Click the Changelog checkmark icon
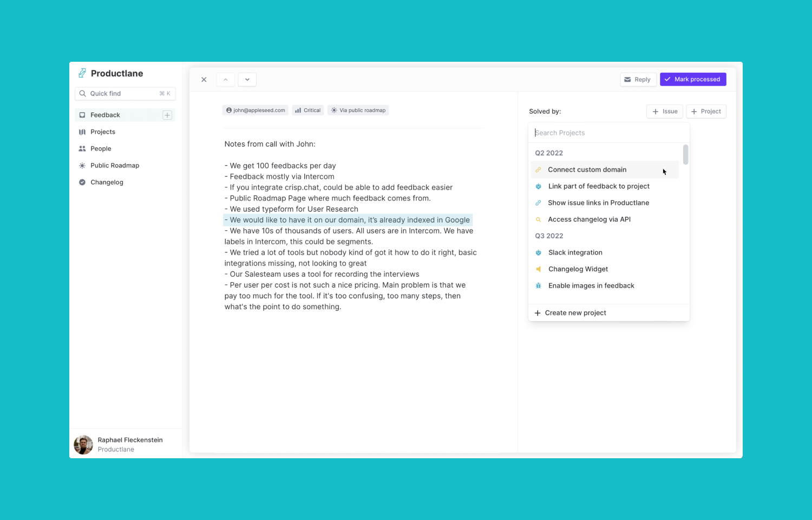The image size is (812, 520). click(82, 182)
